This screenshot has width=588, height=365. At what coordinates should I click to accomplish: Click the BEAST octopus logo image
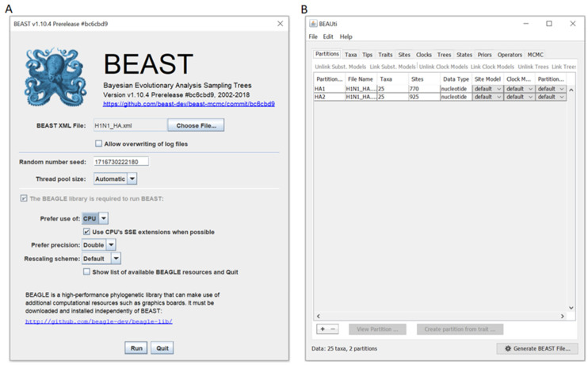55,77
